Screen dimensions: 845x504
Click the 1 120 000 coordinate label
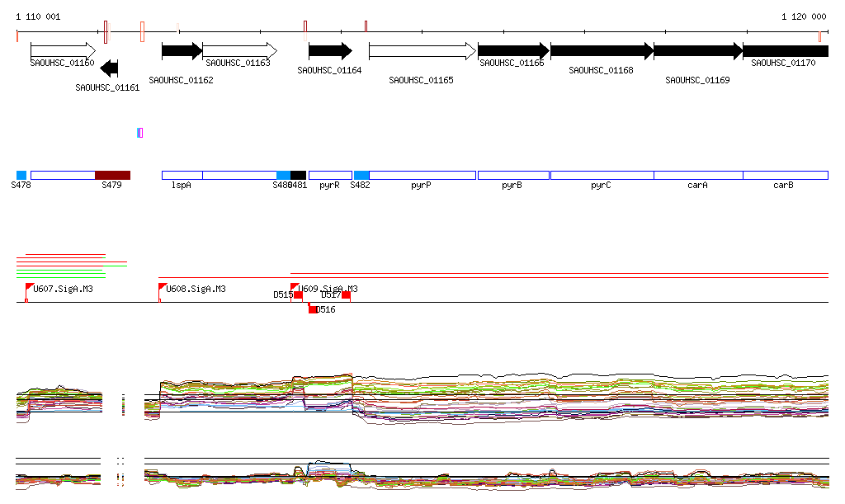click(803, 16)
